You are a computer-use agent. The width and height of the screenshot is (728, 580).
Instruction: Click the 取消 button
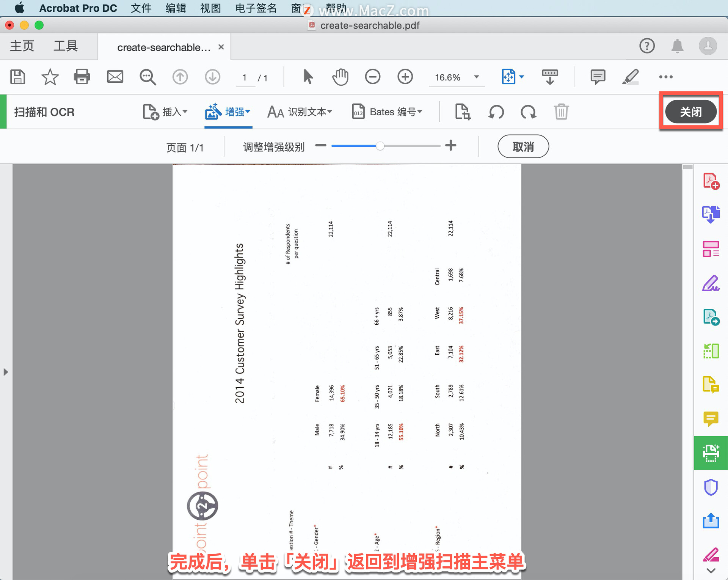point(523,146)
